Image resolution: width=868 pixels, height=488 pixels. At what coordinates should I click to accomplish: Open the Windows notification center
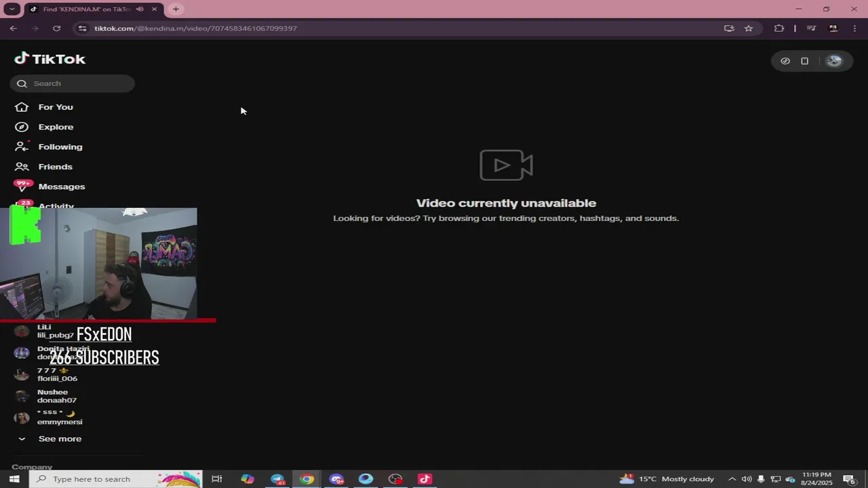coord(848,479)
